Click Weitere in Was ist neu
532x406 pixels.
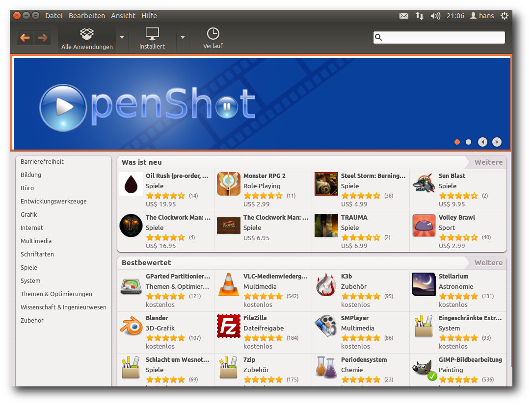pos(488,162)
